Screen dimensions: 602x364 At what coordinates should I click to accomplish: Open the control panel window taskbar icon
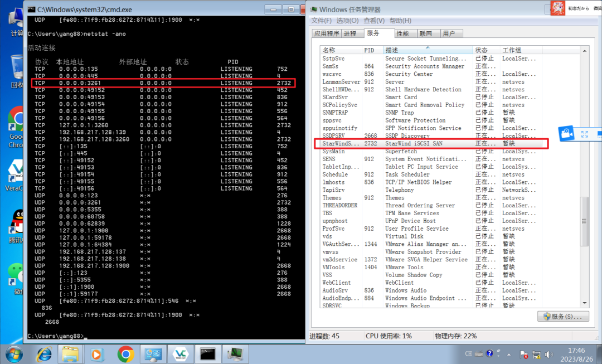(x=152, y=354)
